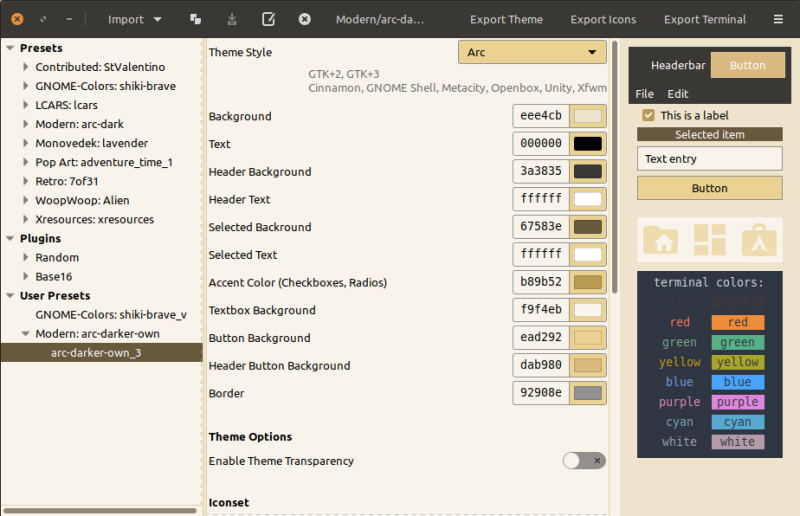Open the hamburger menu in the header

pyautogui.click(x=778, y=19)
